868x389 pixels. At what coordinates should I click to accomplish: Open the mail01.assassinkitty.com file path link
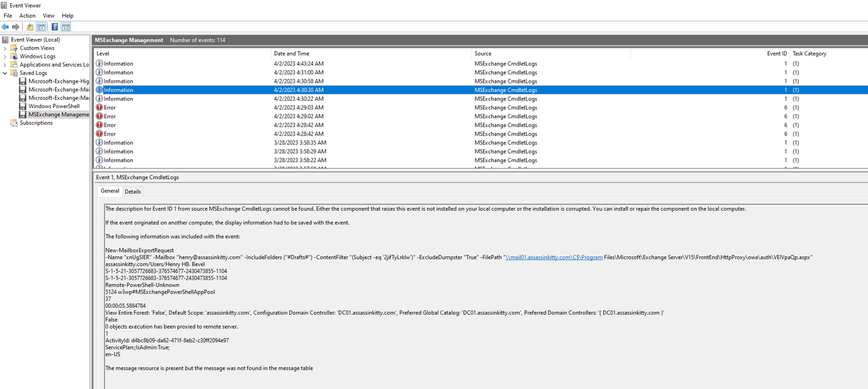(553, 257)
